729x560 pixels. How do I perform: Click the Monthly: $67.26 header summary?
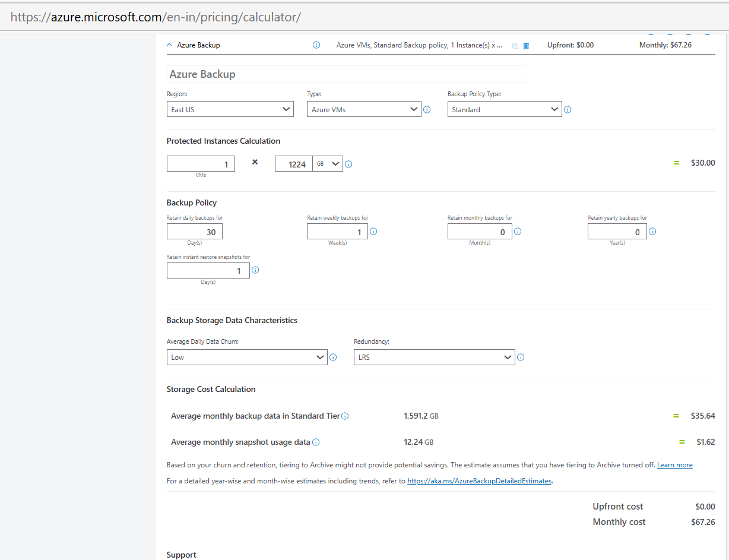pos(665,45)
